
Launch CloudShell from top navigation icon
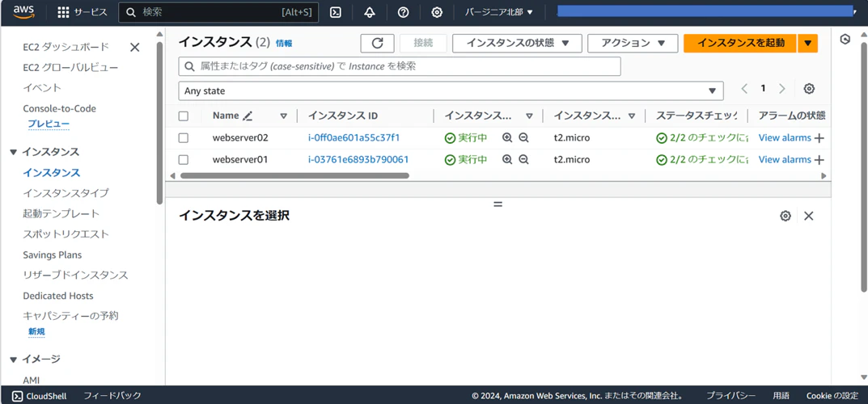pyautogui.click(x=336, y=12)
